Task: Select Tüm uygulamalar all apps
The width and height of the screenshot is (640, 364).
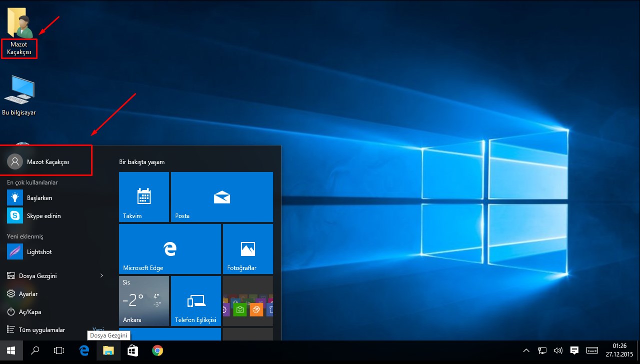Action: pos(42,330)
